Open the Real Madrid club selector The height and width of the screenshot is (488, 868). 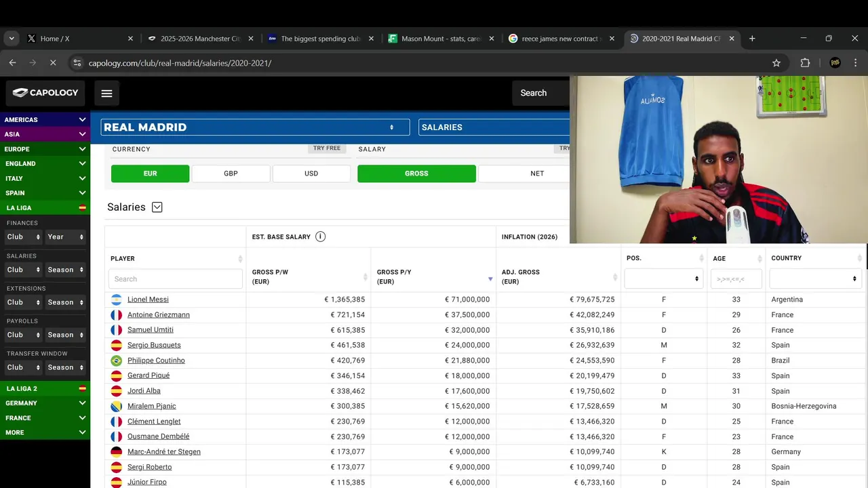click(255, 127)
